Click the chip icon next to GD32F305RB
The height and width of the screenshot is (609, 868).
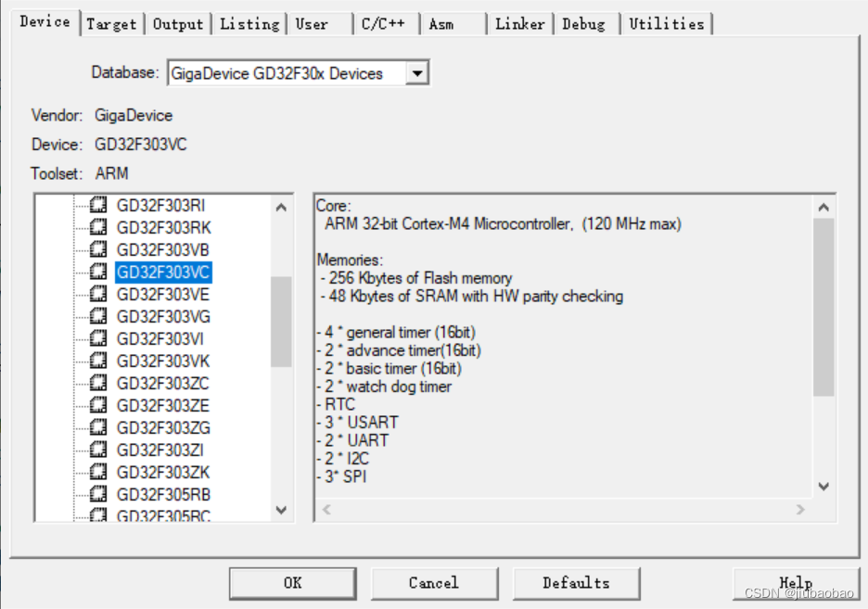tap(98, 494)
